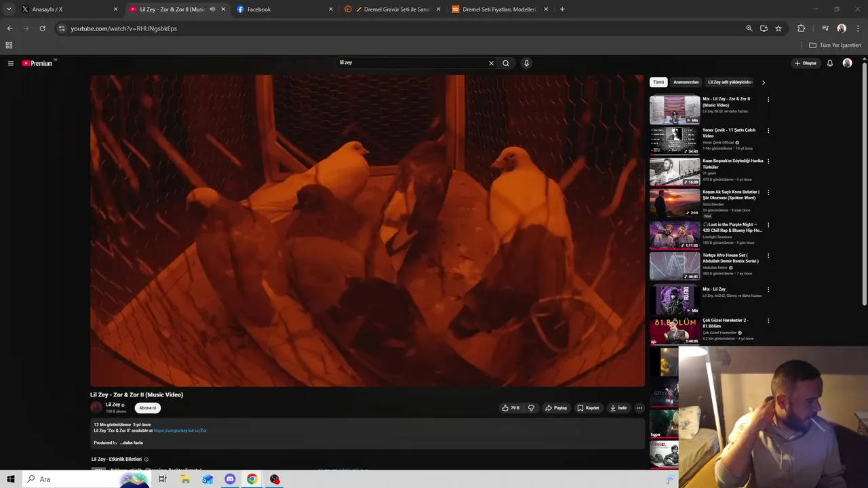Open the tab search dropdown
The image size is (868, 488).
(x=8, y=9)
